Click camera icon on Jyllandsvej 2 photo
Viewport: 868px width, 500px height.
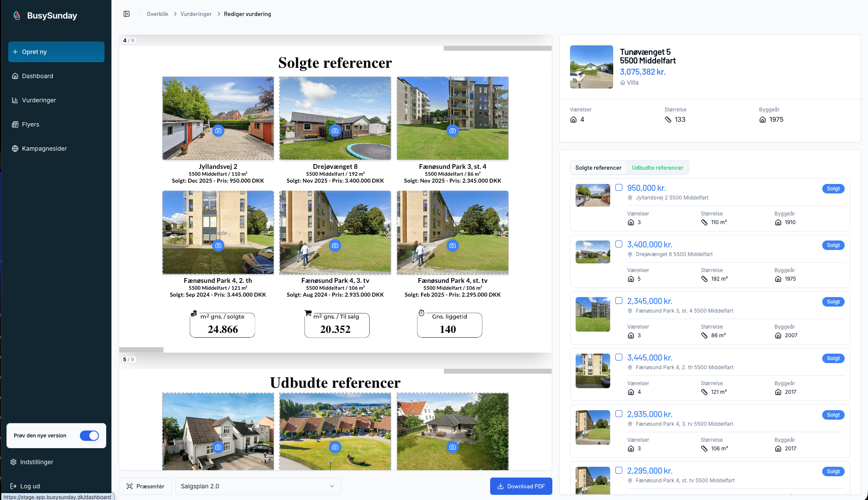coord(218,130)
